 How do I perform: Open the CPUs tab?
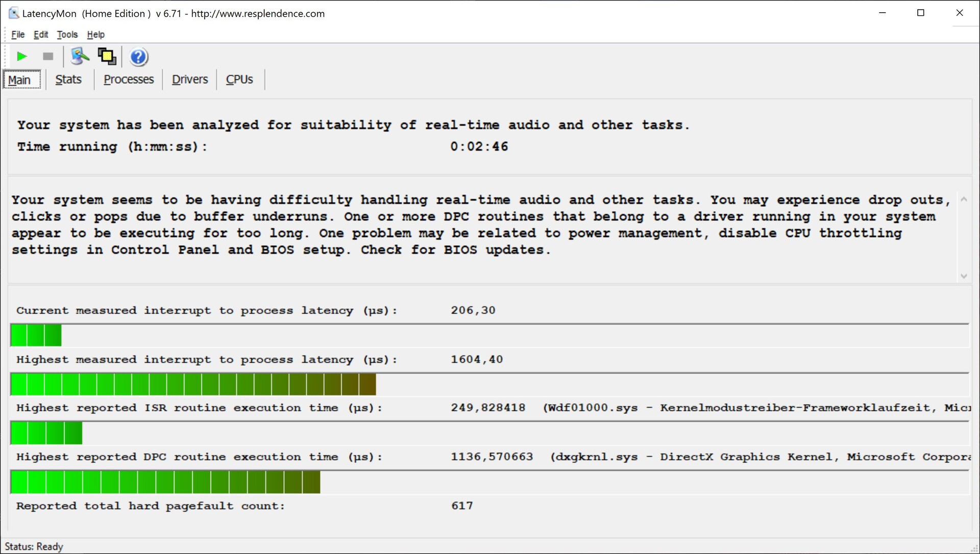tap(239, 80)
